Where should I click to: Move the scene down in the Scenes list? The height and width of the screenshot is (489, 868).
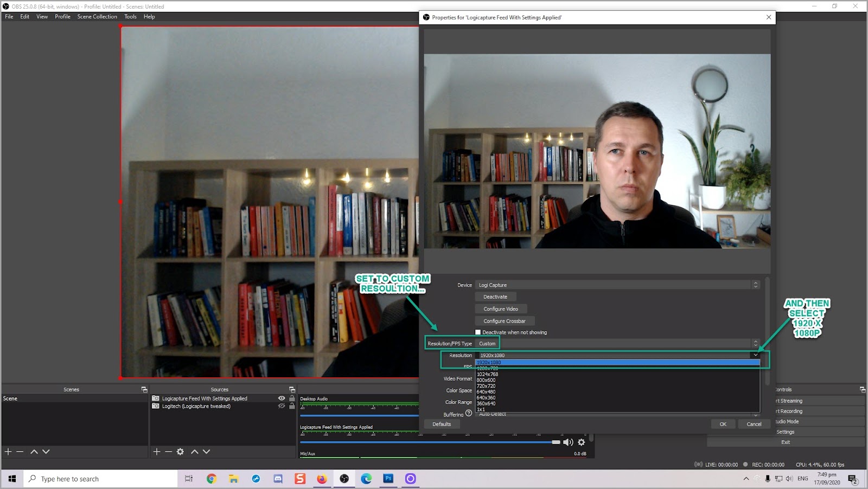click(x=46, y=452)
